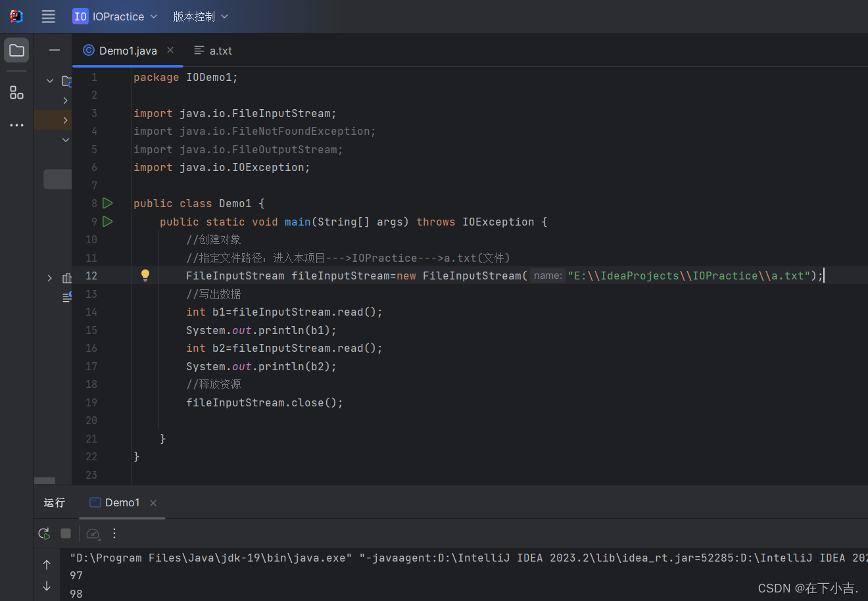The height and width of the screenshot is (601, 868).
Task: Click console output value 98
Action: click(x=76, y=594)
